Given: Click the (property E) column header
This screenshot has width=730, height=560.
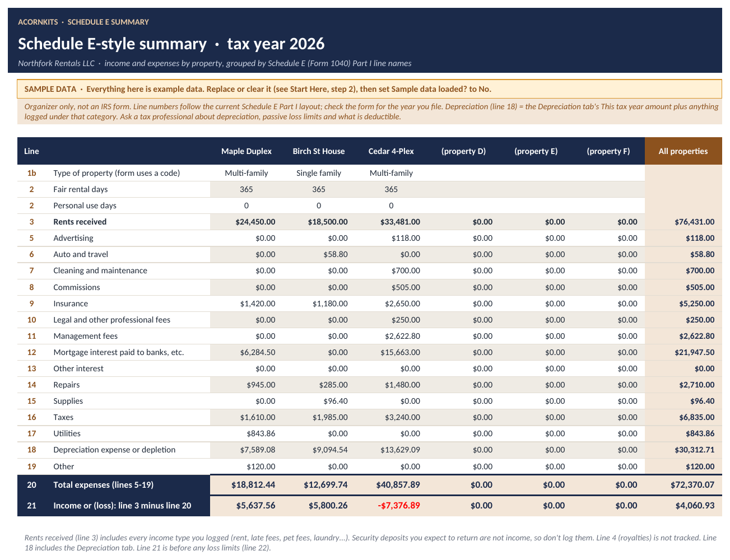Looking at the screenshot, I should coord(536,151).
